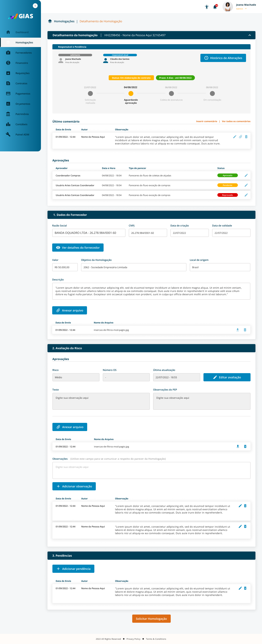Go to Contratos in the sidebar menu
The height and width of the screenshot is (644, 262).
[x=21, y=83]
